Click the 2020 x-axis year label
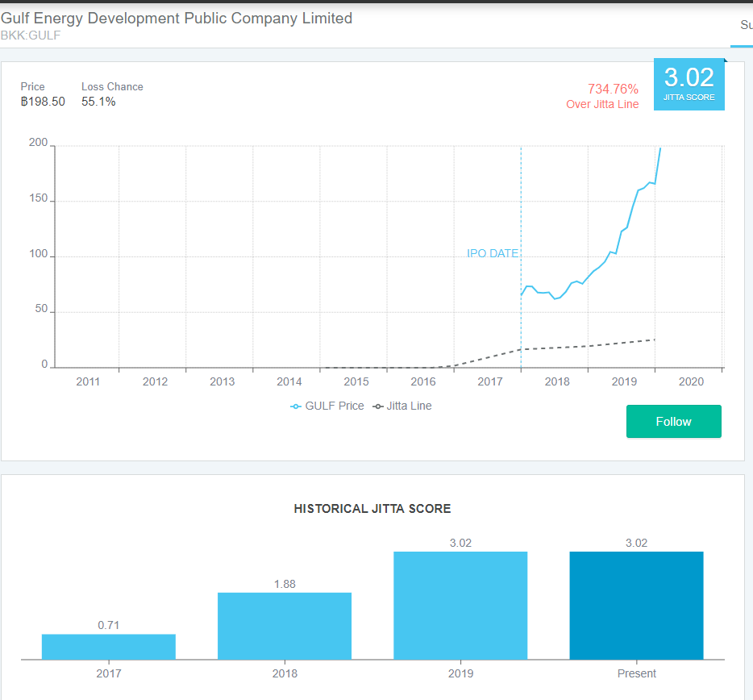The height and width of the screenshot is (700, 753). pyautogui.click(x=691, y=381)
